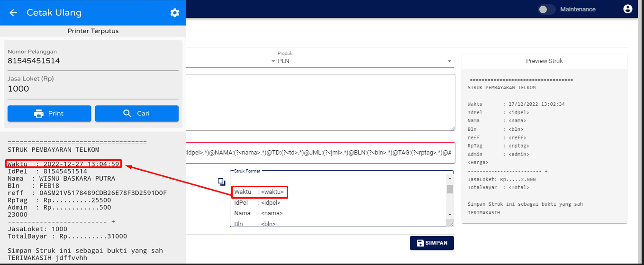The image size is (644, 265).
Task: Click the floppy disk icon on SIMPAN
Action: (420, 243)
